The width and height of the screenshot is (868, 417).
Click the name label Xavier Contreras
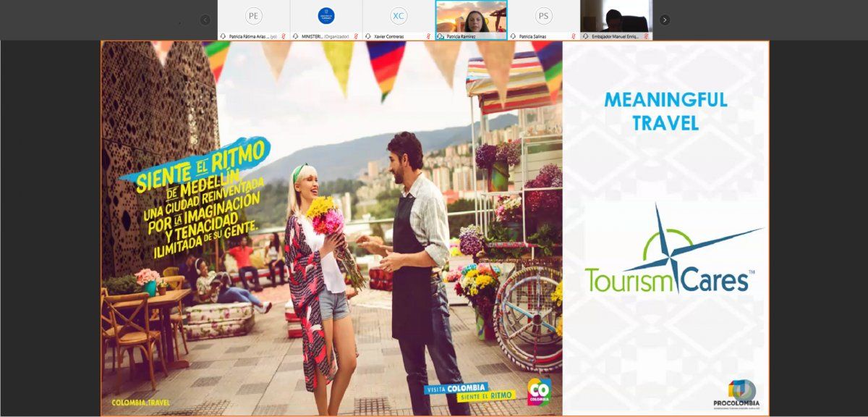click(x=389, y=36)
